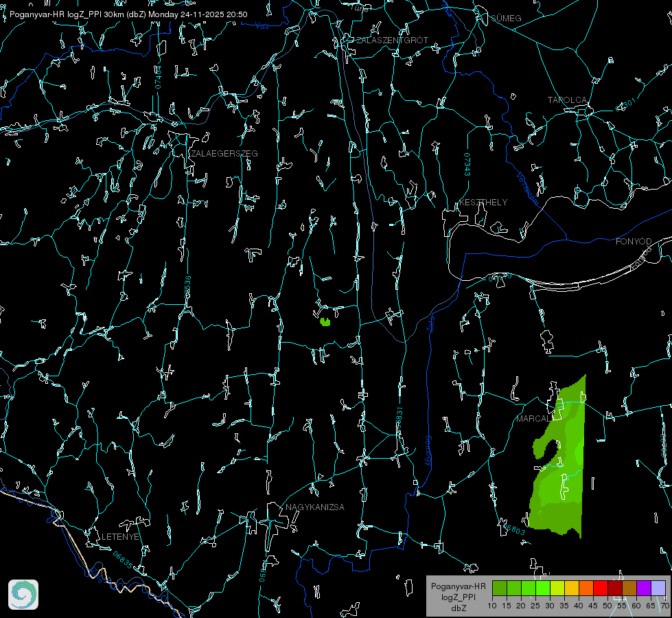Click the Poganyvar-HR legend title

[x=458, y=586]
